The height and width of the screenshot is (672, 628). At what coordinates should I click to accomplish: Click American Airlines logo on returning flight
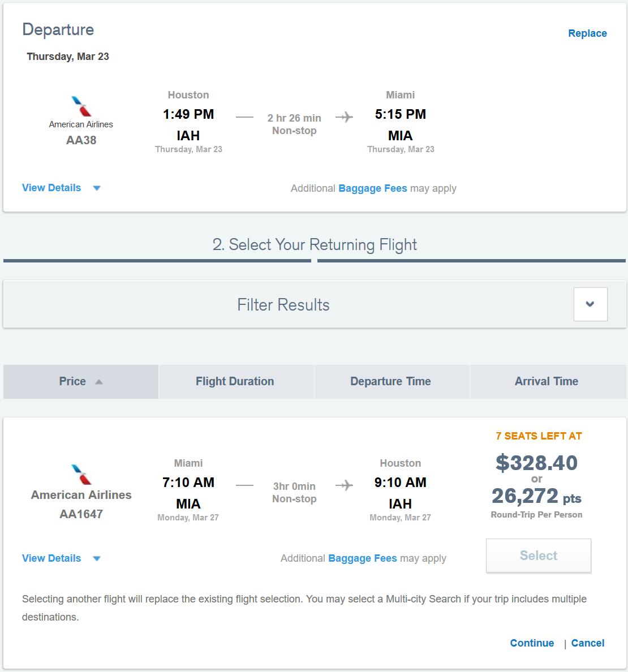[x=81, y=475]
